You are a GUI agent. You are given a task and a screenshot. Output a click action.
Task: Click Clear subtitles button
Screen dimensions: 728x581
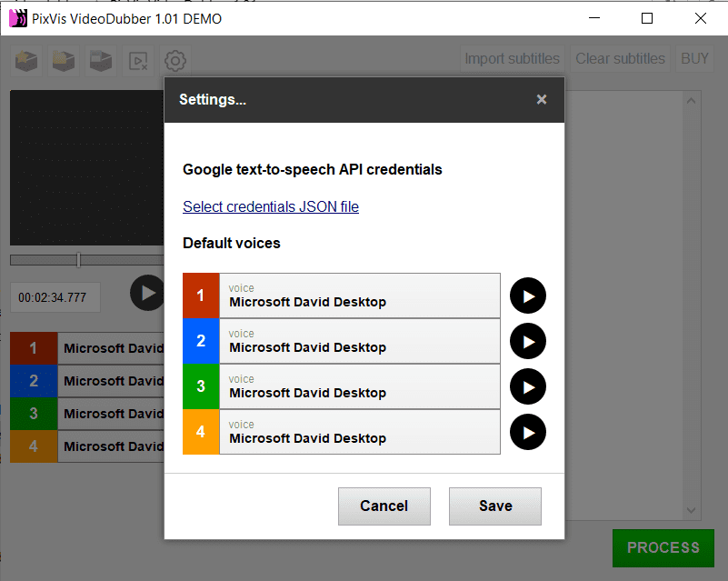click(620, 59)
